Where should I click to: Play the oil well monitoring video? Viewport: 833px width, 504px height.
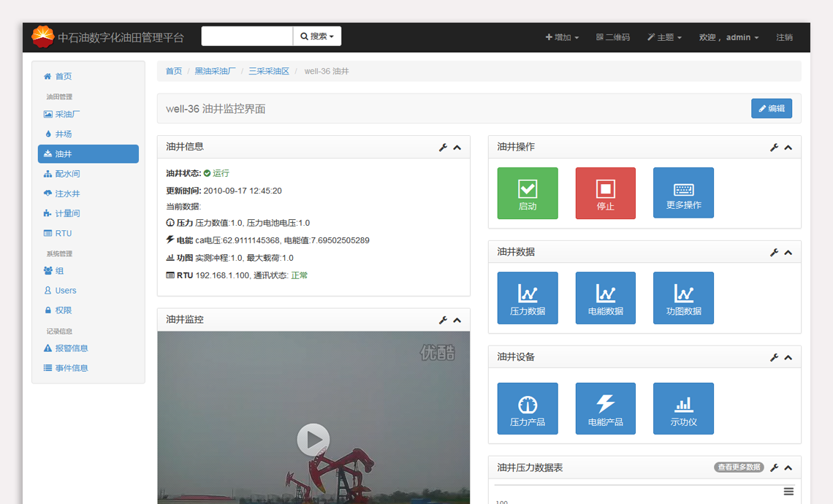tap(313, 439)
